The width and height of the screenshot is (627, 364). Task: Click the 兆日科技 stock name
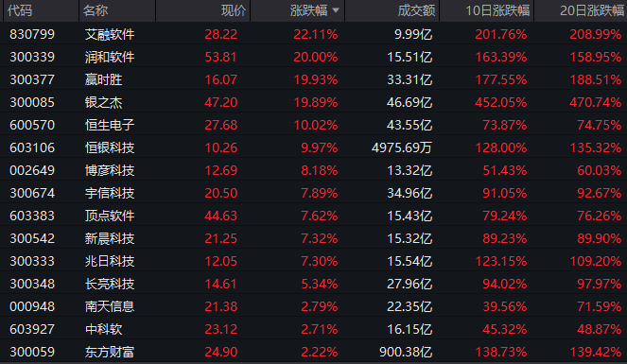pos(110,261)
